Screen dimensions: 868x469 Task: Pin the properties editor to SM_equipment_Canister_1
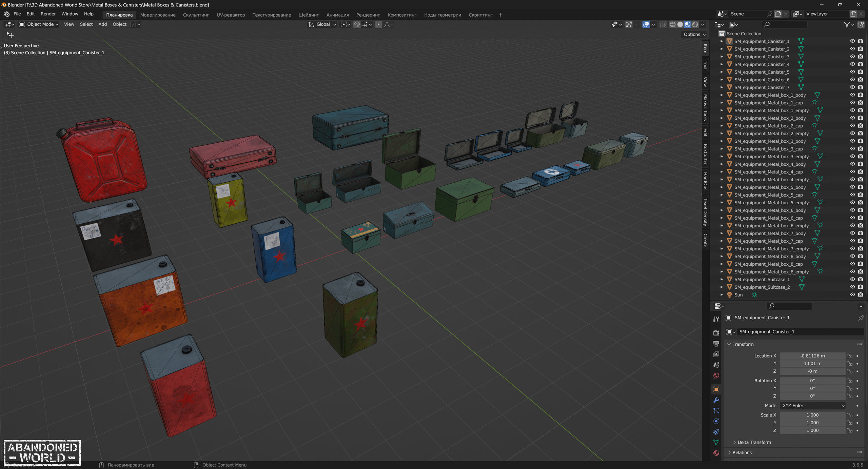pyautogui.click(x=861, y=318)
